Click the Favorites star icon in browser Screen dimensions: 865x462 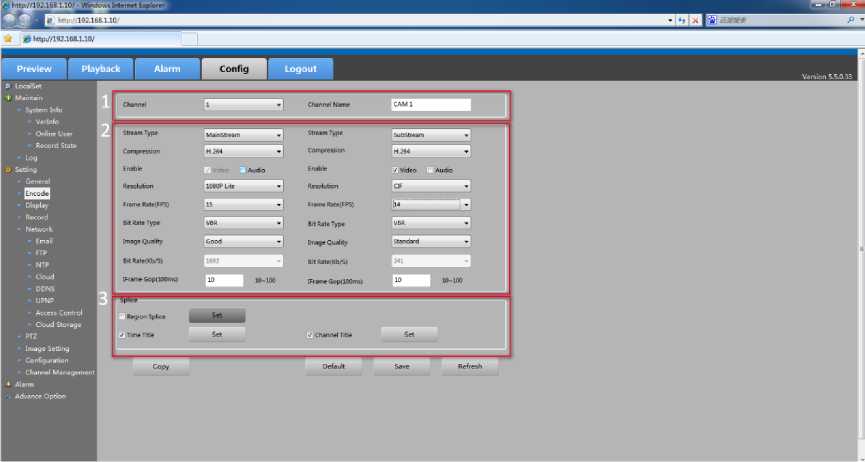(x=8, y=39)
